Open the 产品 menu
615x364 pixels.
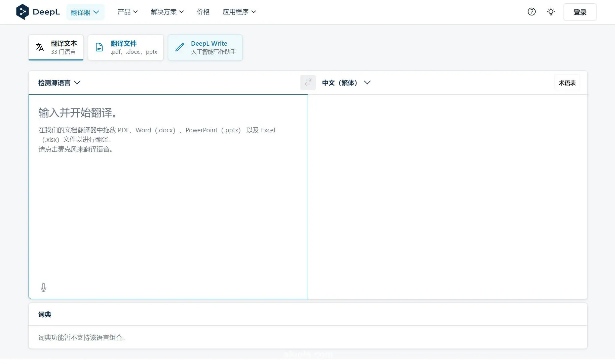(x=127, y=12)
